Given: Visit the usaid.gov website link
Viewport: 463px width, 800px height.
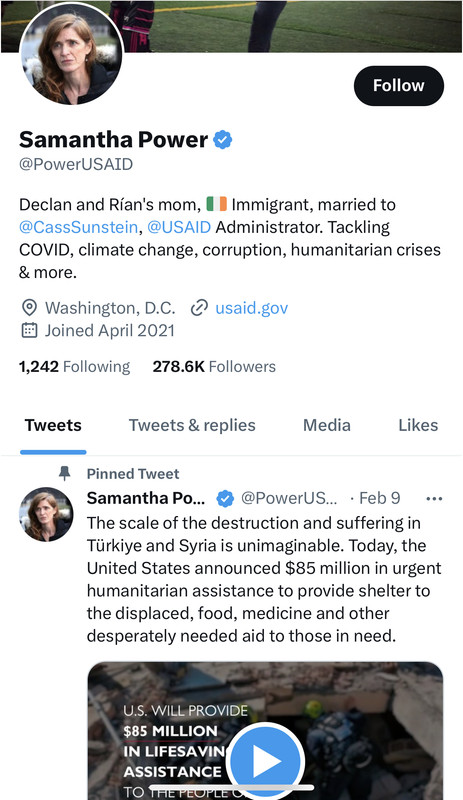Looking at the screenshot, I should (252, 308).
